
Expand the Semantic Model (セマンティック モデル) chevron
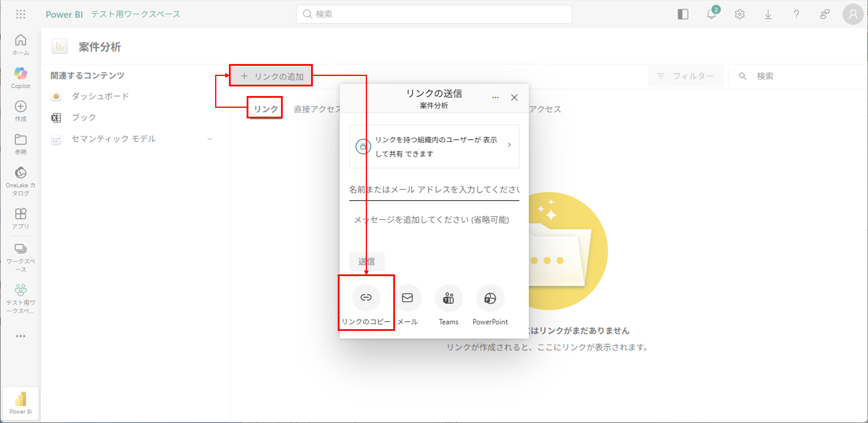[x=210, y=139]
